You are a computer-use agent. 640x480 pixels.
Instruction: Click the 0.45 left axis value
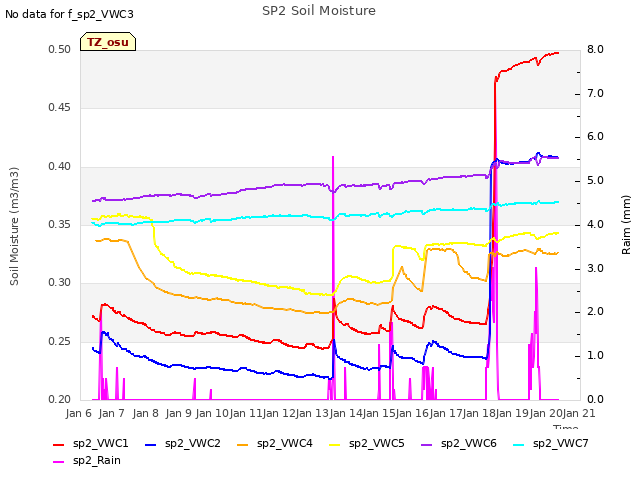click(60, 107)
